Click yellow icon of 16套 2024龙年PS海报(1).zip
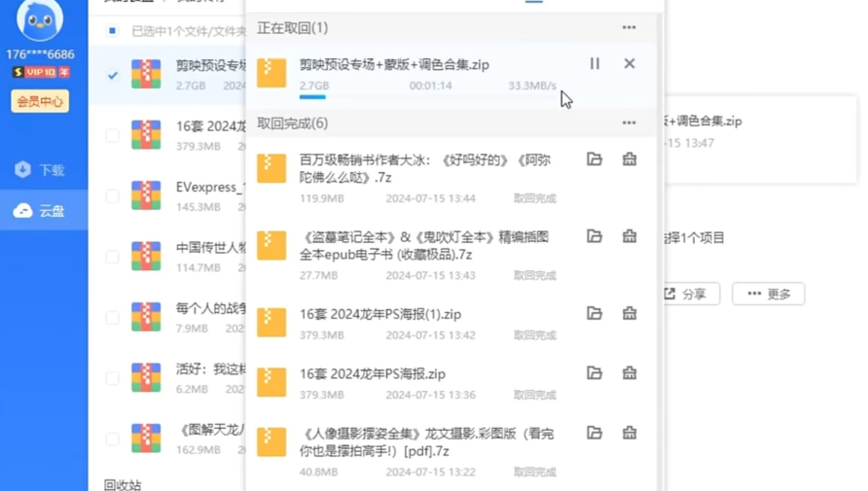 271,323
